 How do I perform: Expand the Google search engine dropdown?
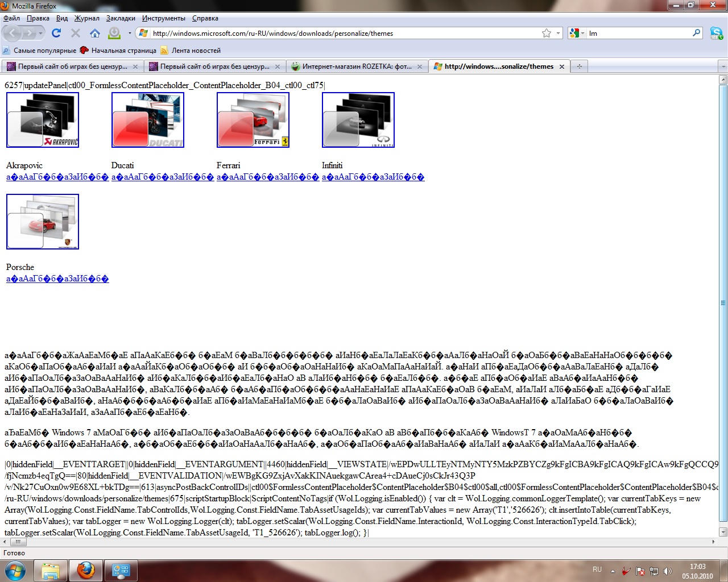click(577, 34)
